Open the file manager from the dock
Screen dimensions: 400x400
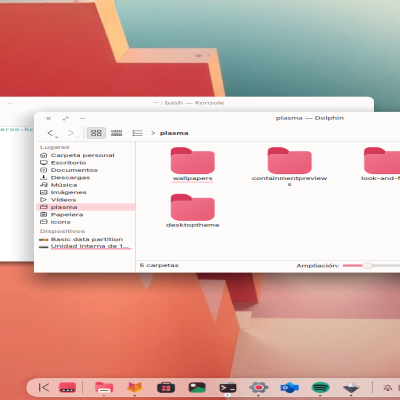[104, 387]
